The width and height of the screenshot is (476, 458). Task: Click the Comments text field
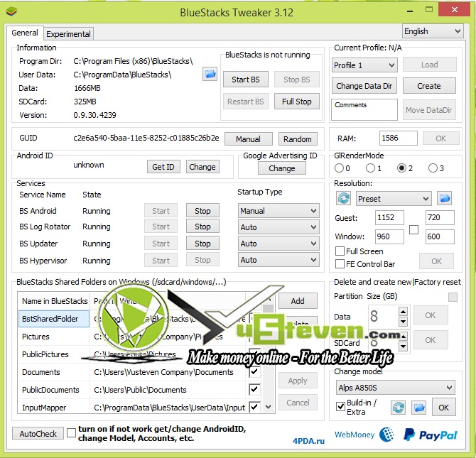pos(364,109)
